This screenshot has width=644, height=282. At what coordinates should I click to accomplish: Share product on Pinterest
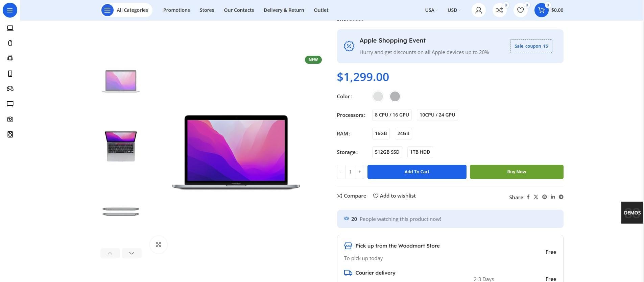544,197
